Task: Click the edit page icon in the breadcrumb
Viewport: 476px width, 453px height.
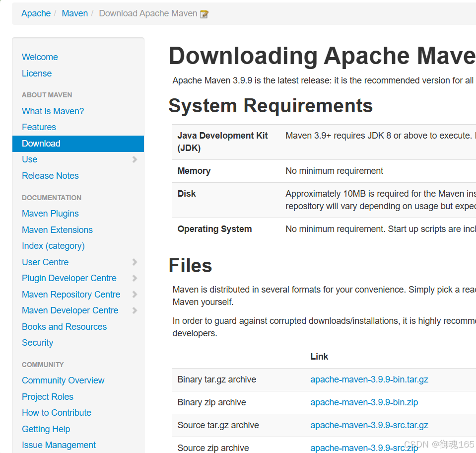Action: click(x=204, y=14)
